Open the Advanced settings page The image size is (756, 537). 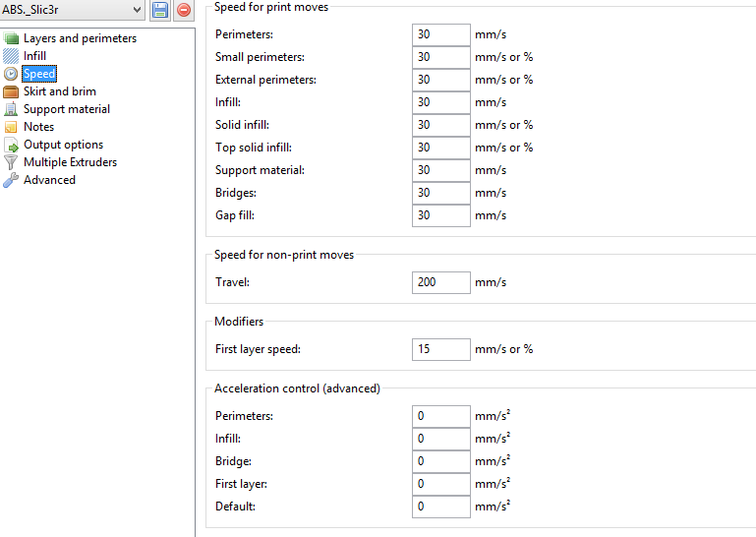(x=49, y=180)
